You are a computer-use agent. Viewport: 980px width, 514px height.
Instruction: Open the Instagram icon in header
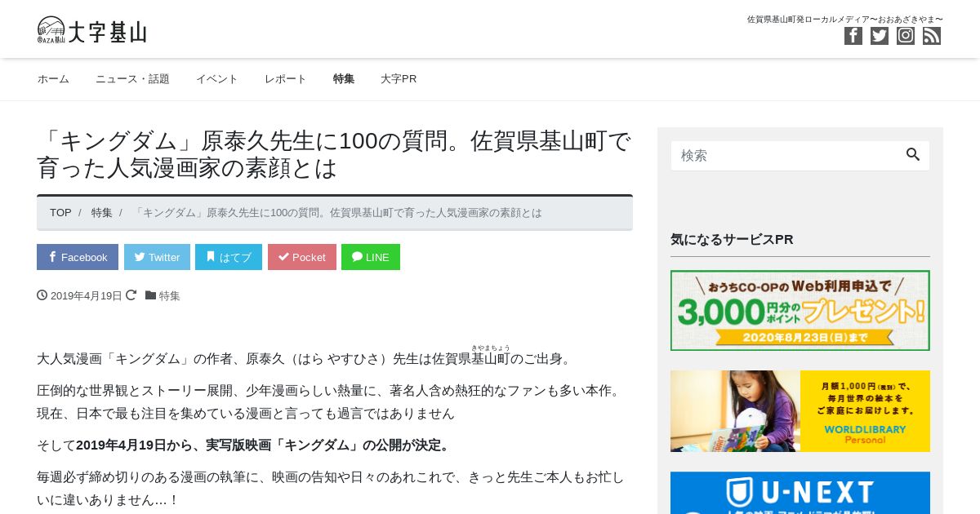click(x=906, y=36)
